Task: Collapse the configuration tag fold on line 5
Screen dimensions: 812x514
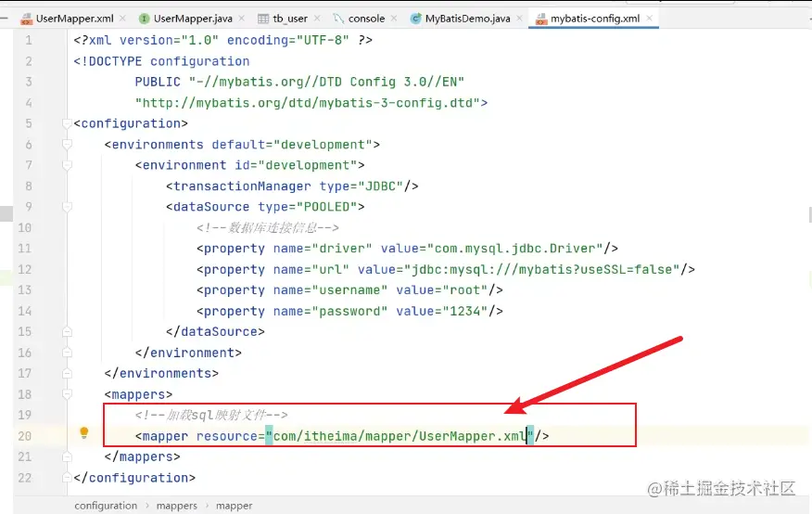Action: (x=67, y=123)
